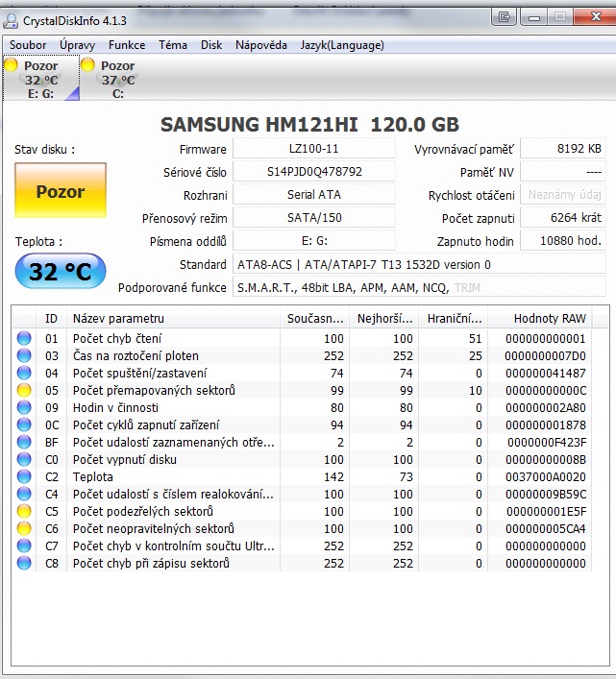The height and width of the screenshot is (679, 616).
Task: Click the transfer mode field SATA/150
Action: [x=314, y=217]
